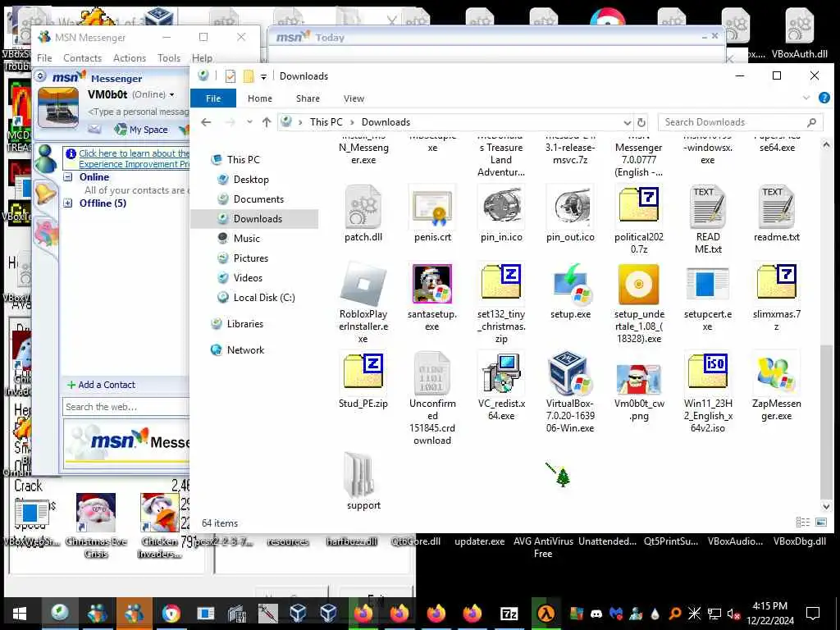Open Quick Access Toolbar customize dropdown
840x630 pixels.
(263, 76)
